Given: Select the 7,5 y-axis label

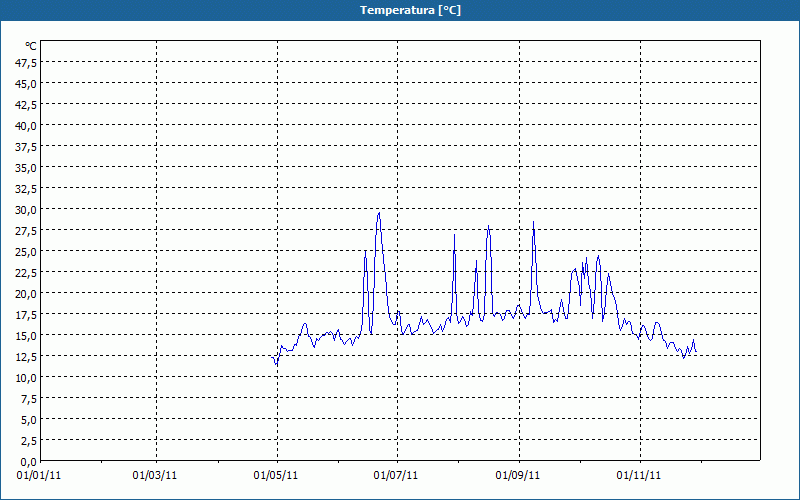Looking at the screenshot, I should [x=28, y=399].
